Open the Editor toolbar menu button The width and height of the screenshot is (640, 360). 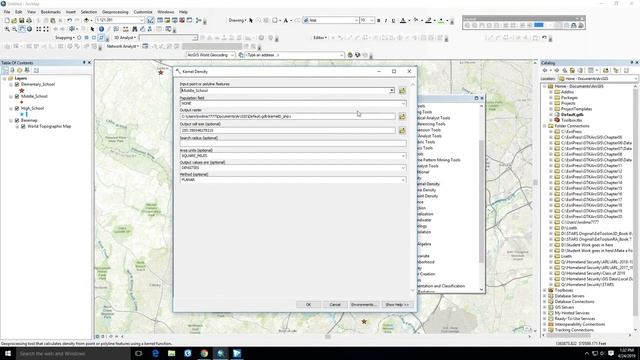pos(320,38)
